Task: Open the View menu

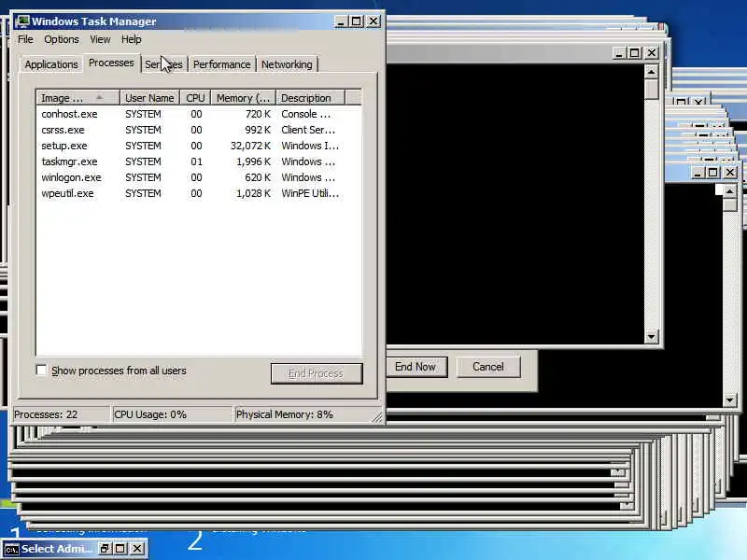Action: click(100, 39)
